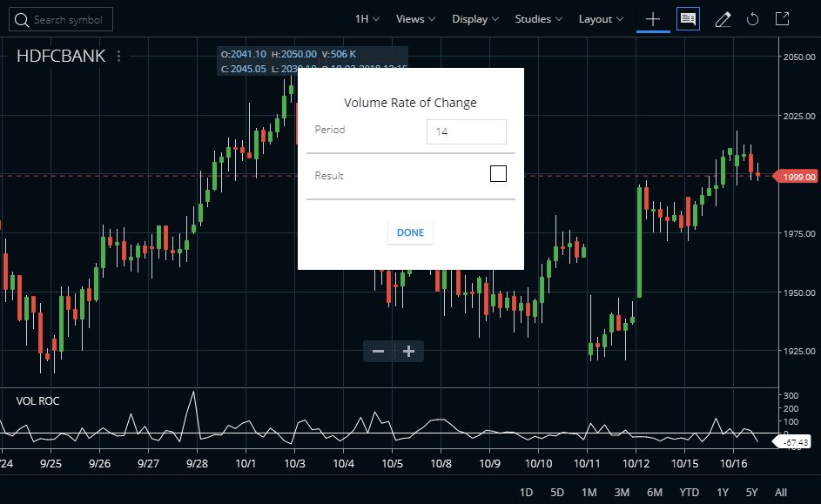
Task: Select the 6M range button
Action: [x=655, y=493]
